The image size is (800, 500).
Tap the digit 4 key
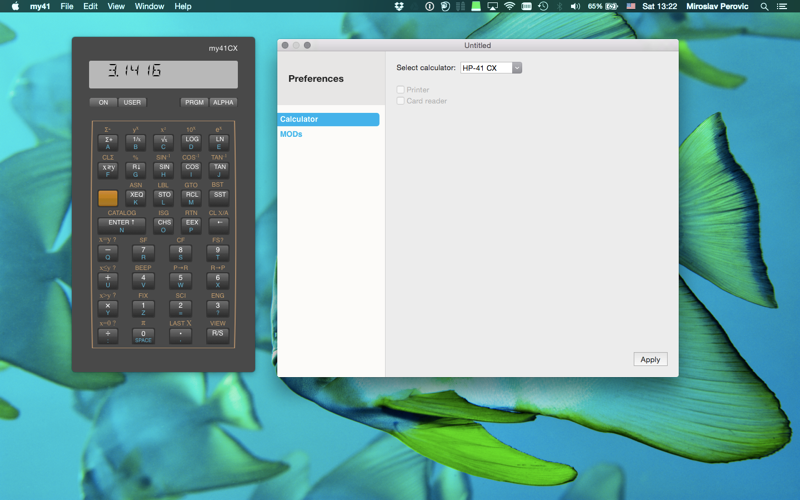click(143, 281)
